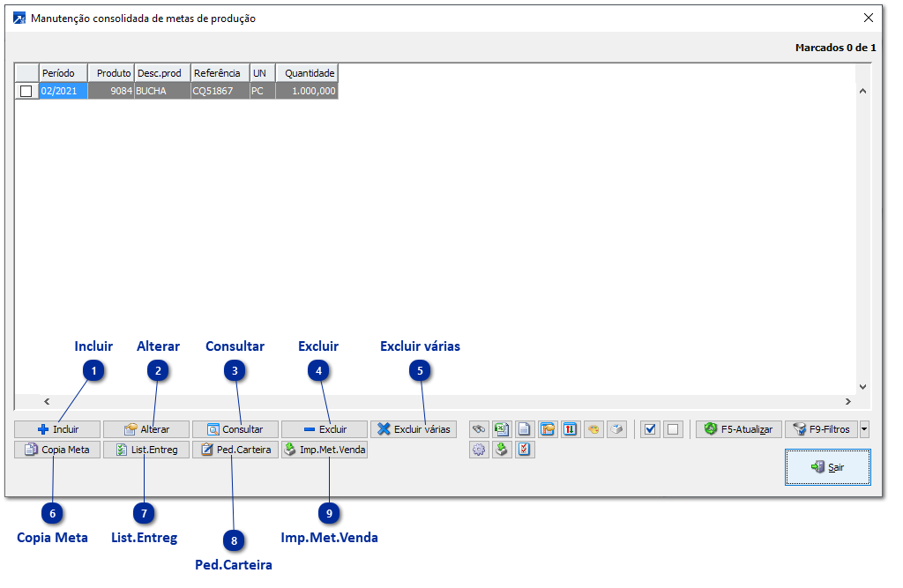Click the Imp.Met.Venda button
Screen dimensions: 903x588
(x=325, y=450)
